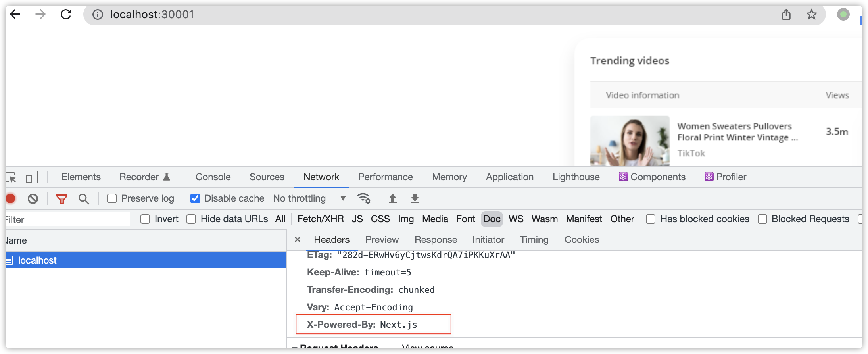Activate the inspect element picker icon
This screenshot has width=868, height=354.
tap(11, 177)
